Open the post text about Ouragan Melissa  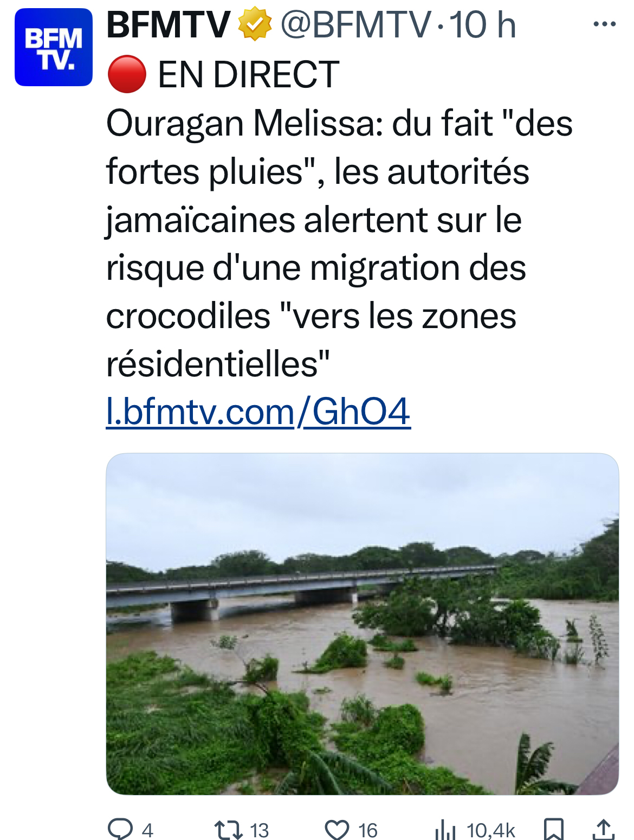pos(325,244)
